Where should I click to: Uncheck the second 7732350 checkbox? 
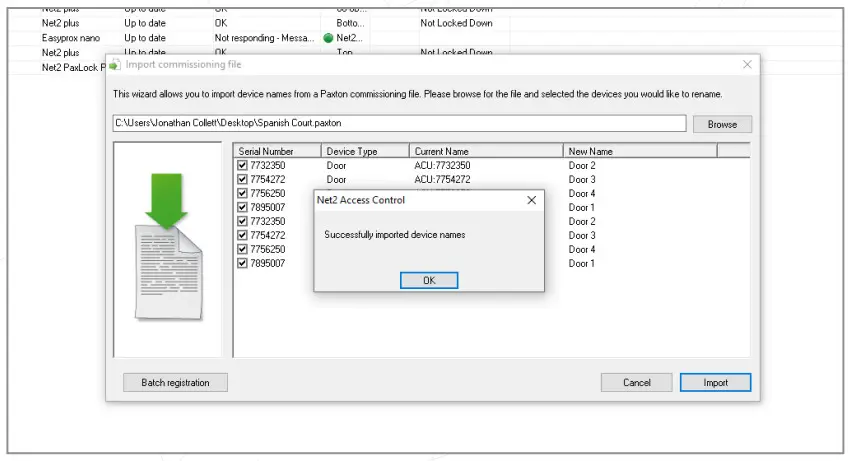(x=243, y=222)
